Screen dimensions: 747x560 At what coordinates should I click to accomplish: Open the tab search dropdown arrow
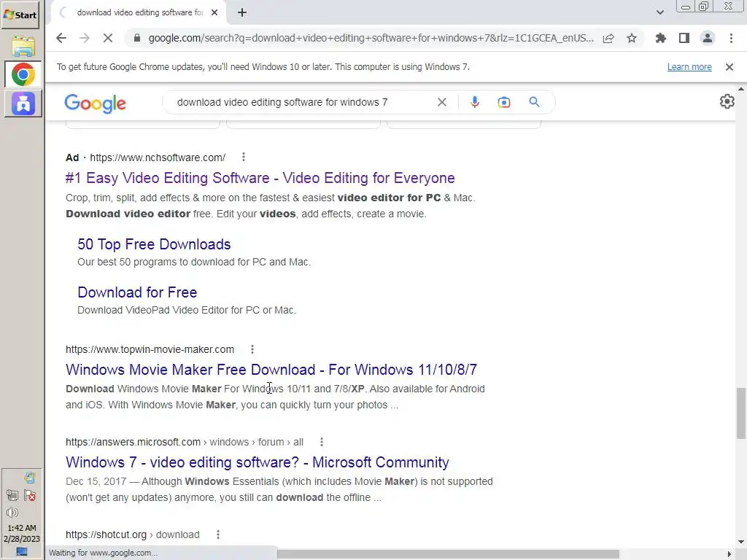click(659, 12)
